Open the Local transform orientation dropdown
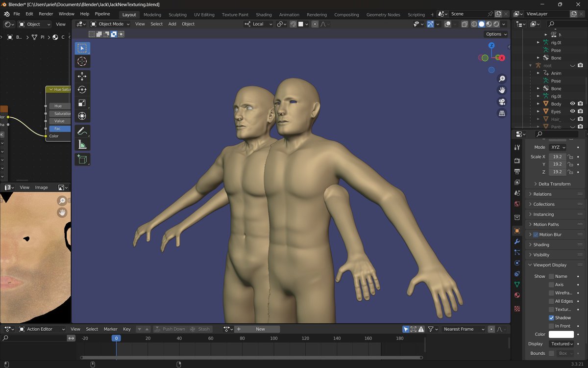This screenshot has width=588, height=368. pos(259,24)
